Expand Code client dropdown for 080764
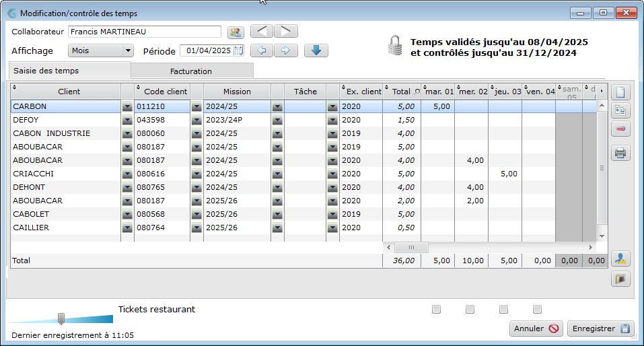This screenshot has width=644, height=346. (x=196, y=228)
